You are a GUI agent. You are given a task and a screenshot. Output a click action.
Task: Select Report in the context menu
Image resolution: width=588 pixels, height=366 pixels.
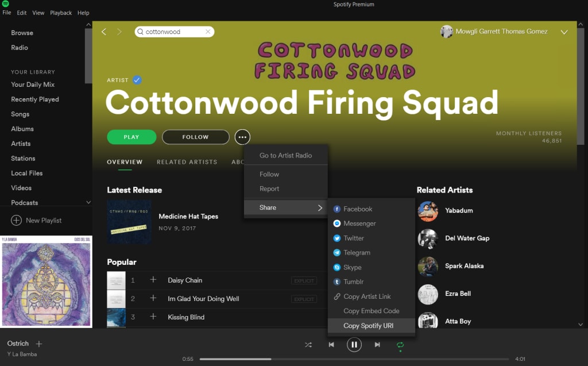tap(286, 189)
